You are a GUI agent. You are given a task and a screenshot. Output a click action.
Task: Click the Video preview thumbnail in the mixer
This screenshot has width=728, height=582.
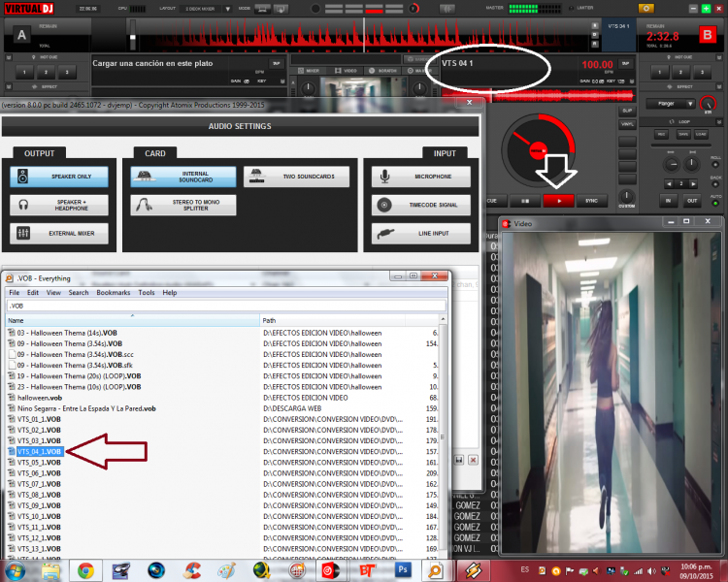point(363,86)
